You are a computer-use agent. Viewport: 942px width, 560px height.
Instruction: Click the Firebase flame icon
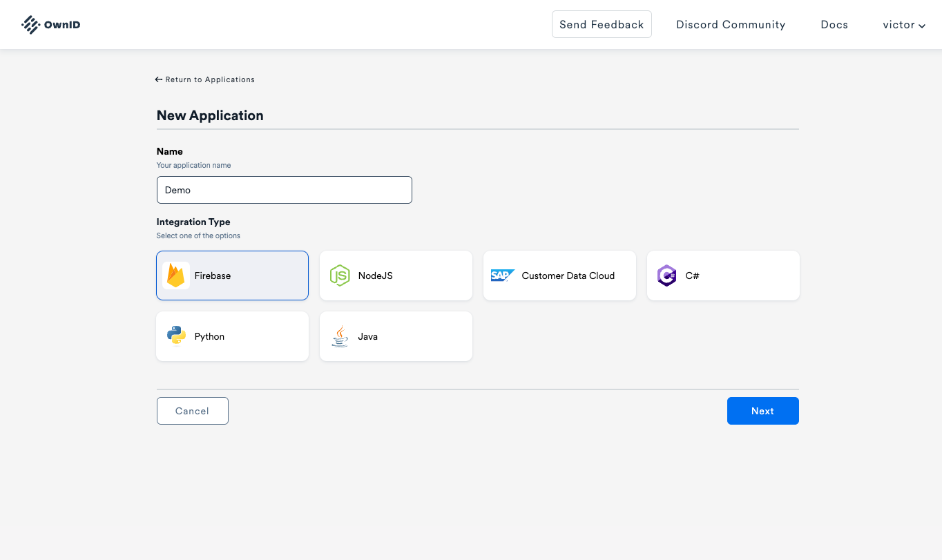click(176, 276)
